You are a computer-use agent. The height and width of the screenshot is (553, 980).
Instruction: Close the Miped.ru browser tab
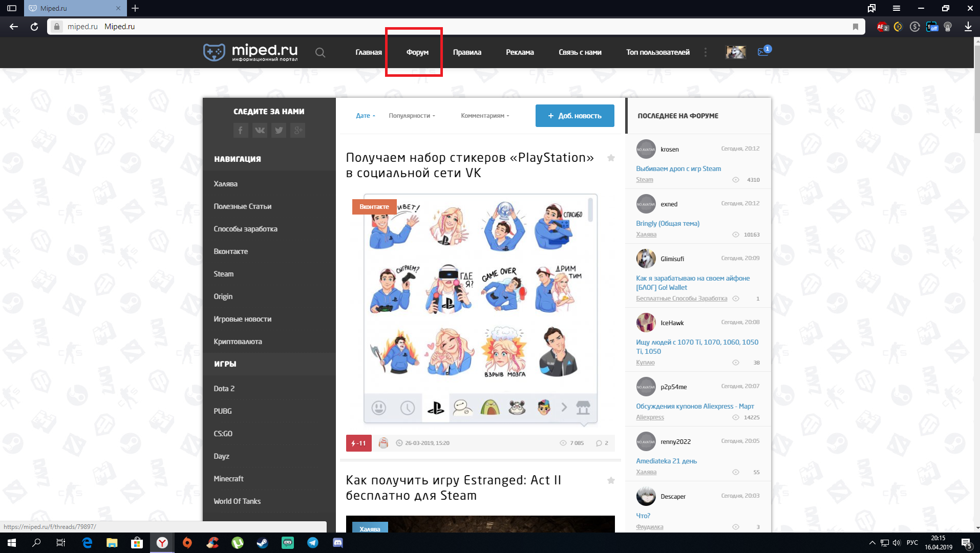pyautogui.click(x=118, y=8)
